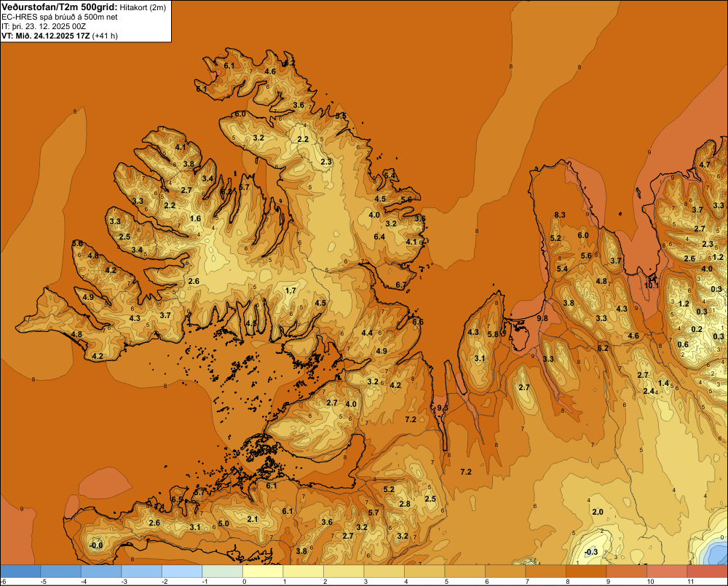
Task: Click the 1.4 temperature value
Action: pyautogui.click(x=663, y=383)
